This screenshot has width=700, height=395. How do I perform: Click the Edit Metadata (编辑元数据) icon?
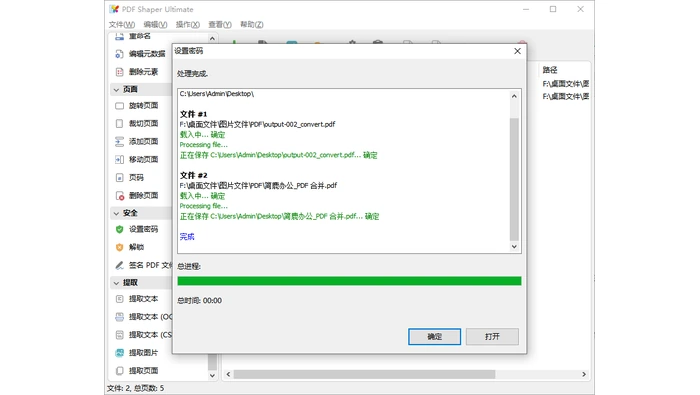tap(119, 54)
